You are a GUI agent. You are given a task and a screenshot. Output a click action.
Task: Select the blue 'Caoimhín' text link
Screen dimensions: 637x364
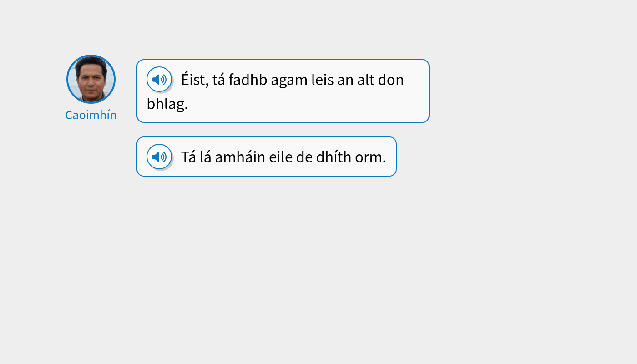click(91, 115)
